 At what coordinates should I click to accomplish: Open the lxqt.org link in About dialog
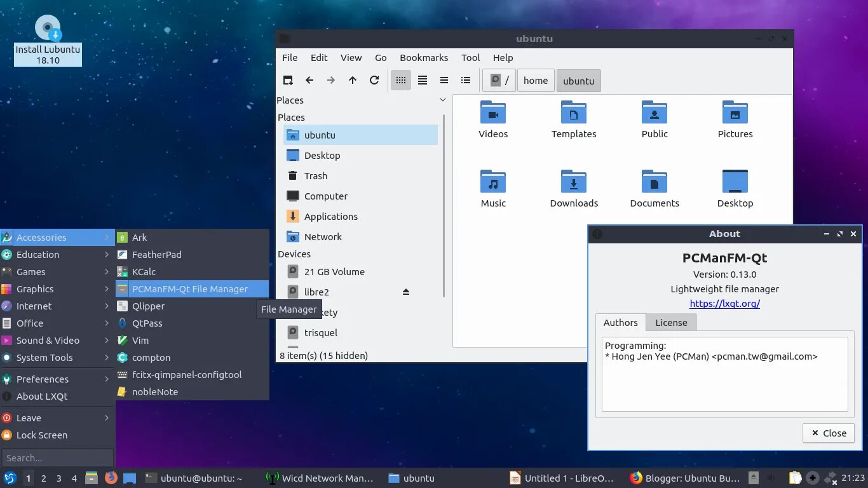pos(724,304)
